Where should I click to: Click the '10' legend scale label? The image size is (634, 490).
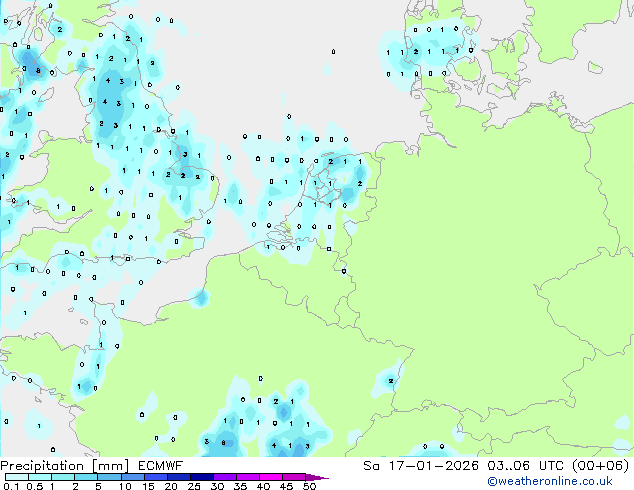click(125, 486)
